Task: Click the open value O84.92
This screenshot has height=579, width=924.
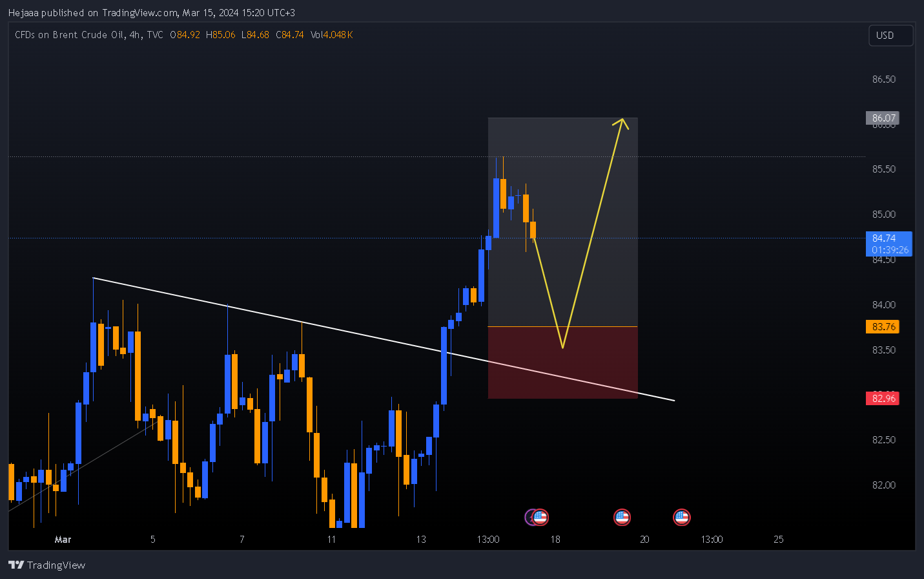Action: [x=185, y=35]
